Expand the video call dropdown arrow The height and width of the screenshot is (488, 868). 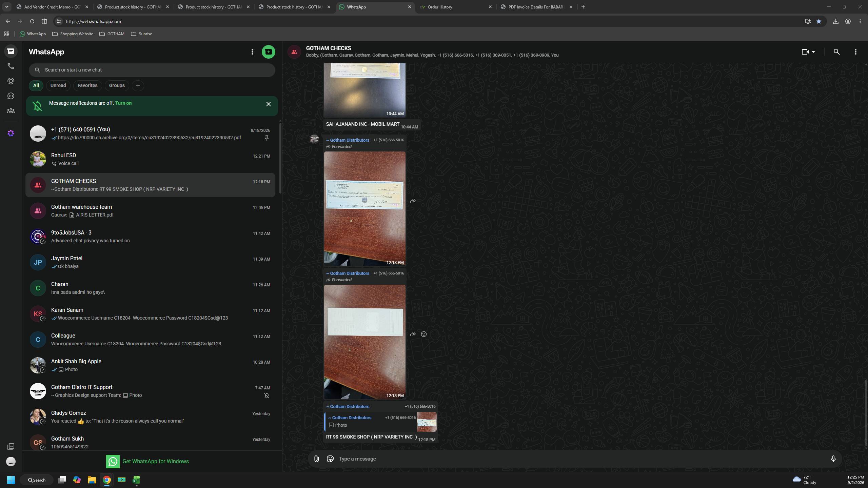click(813, 52)
